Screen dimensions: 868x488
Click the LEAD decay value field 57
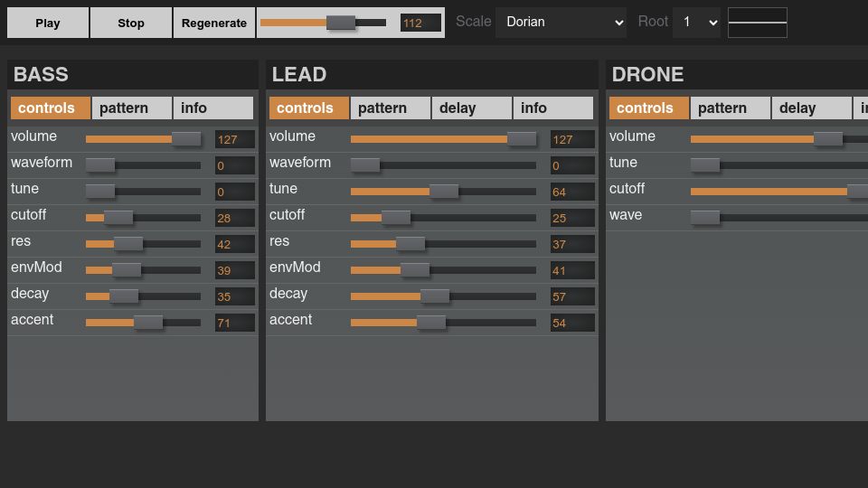pyautogui.click(x=572, y=296)
